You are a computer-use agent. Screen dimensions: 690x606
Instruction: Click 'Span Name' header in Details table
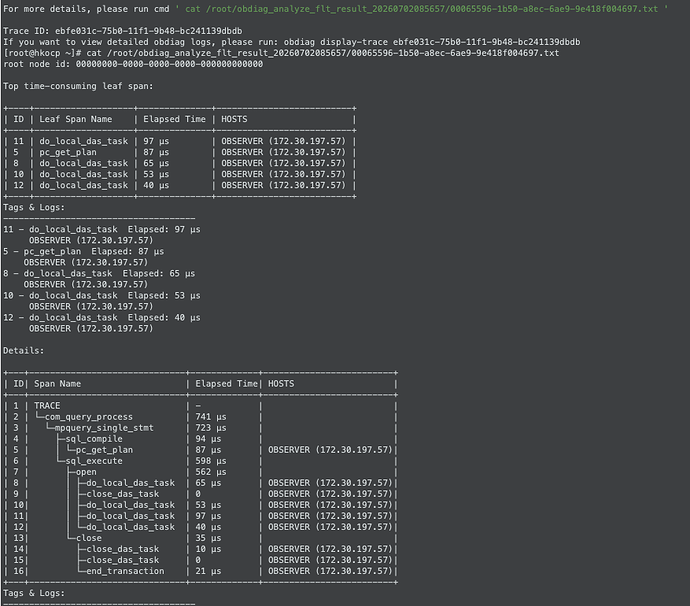coord(58,384)
